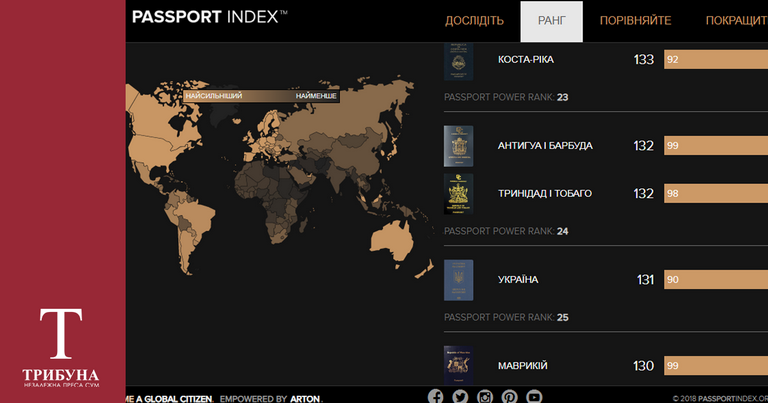Click the Costa Rica passport thumbnail

(x=458, y=61)
